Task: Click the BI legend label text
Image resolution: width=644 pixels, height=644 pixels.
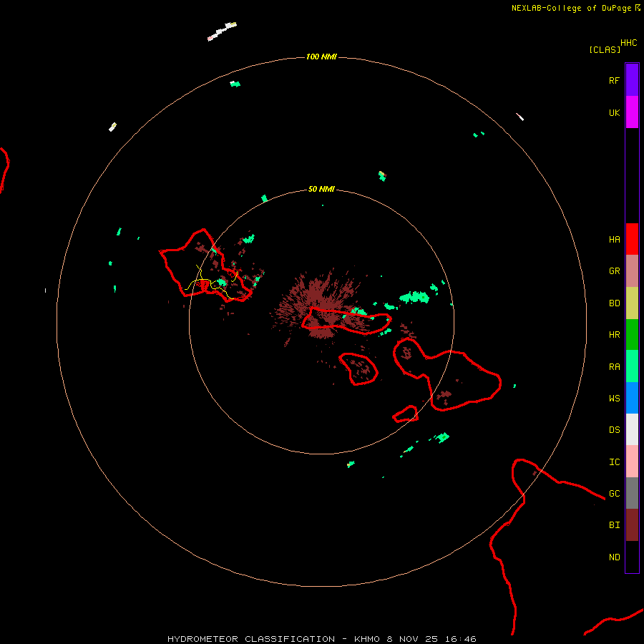Action: (614, 525)
